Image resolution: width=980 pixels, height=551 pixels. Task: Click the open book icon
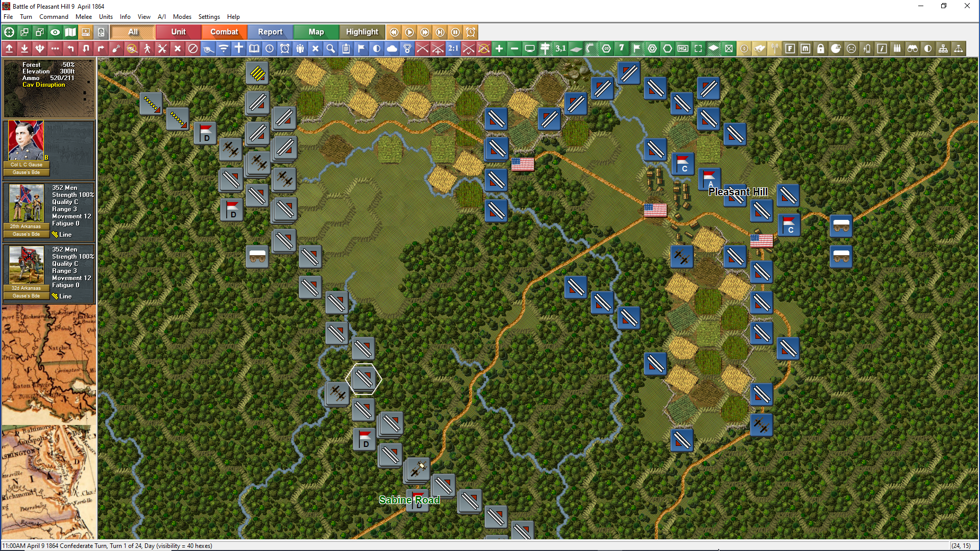(254, 48)
